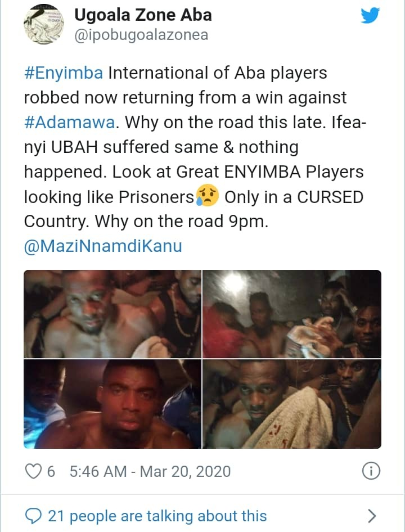Open top-left photo in tweet grid
The image size is (405, 532).
point(112,314)
